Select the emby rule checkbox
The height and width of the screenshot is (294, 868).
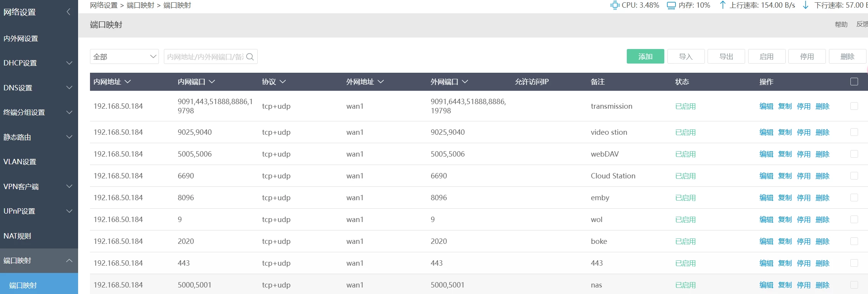tap(854, 198)
